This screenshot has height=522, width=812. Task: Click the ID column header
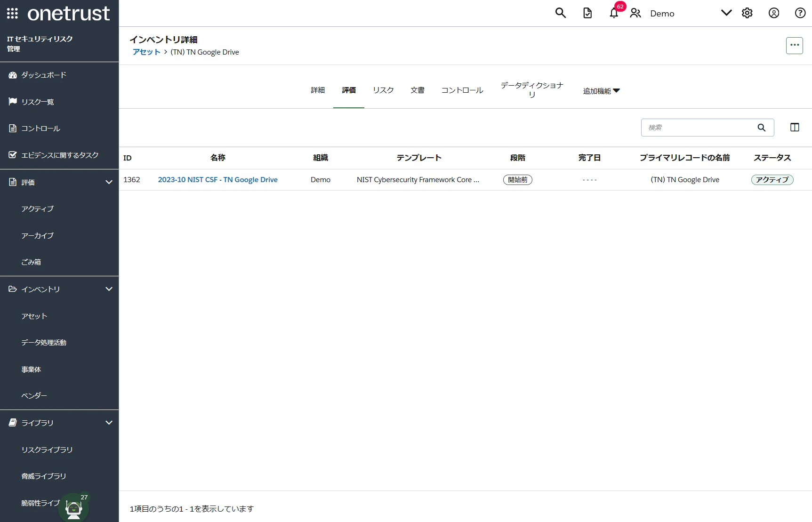click(128, 158)
